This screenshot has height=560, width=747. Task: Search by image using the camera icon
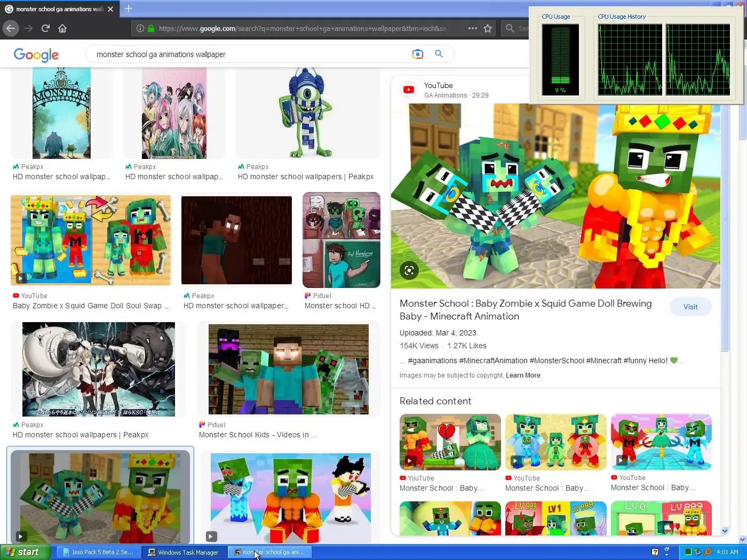point(418,54)
